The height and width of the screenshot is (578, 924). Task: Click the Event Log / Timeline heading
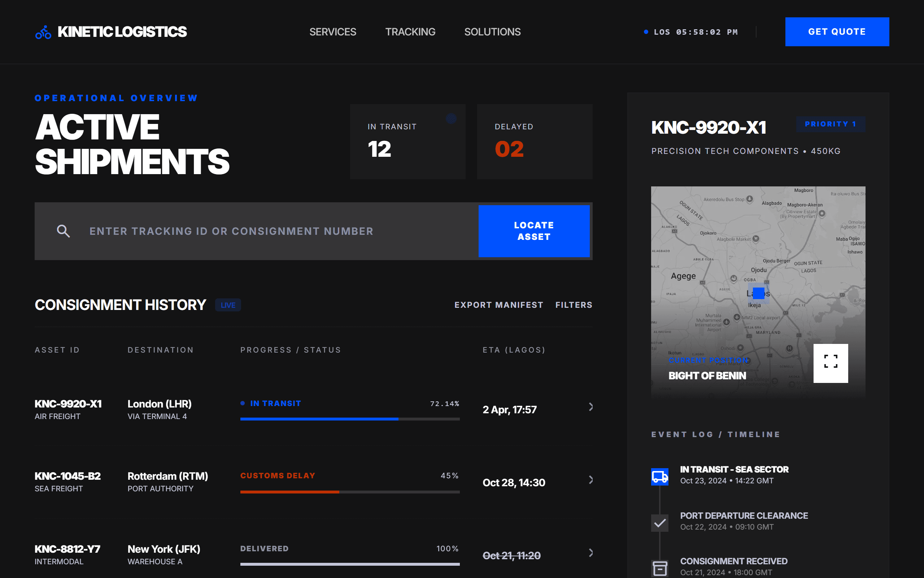715,435
